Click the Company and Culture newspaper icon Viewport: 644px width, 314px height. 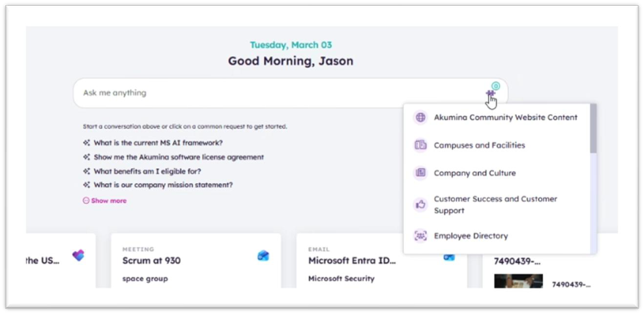(420, 173)
